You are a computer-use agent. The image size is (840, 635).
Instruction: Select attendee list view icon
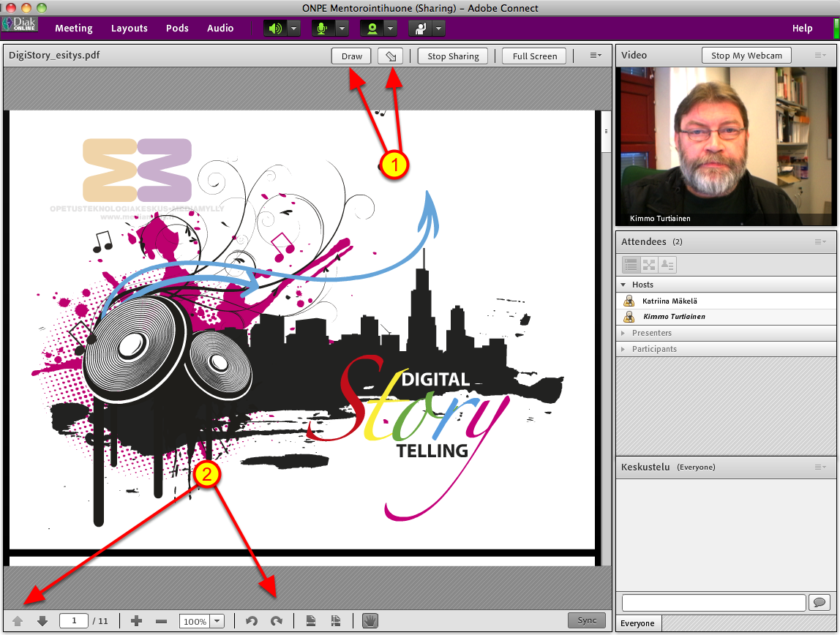[x=631, y=265]
